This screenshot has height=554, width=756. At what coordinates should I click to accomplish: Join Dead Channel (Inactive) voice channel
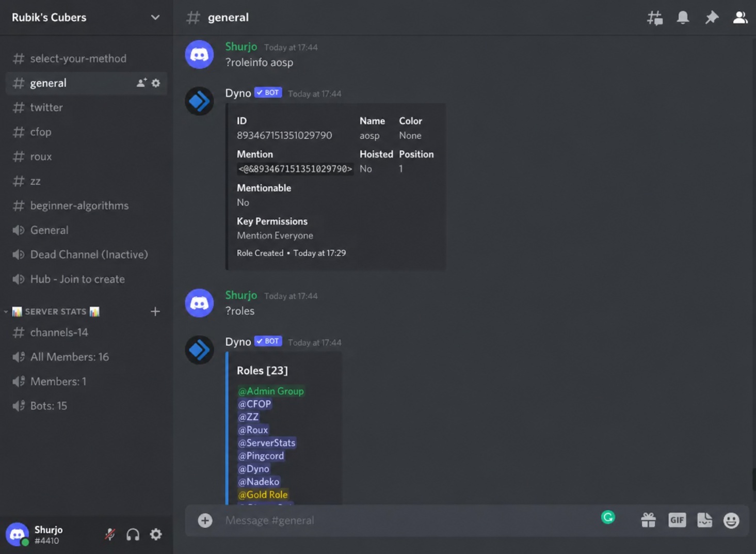point(86,255)
